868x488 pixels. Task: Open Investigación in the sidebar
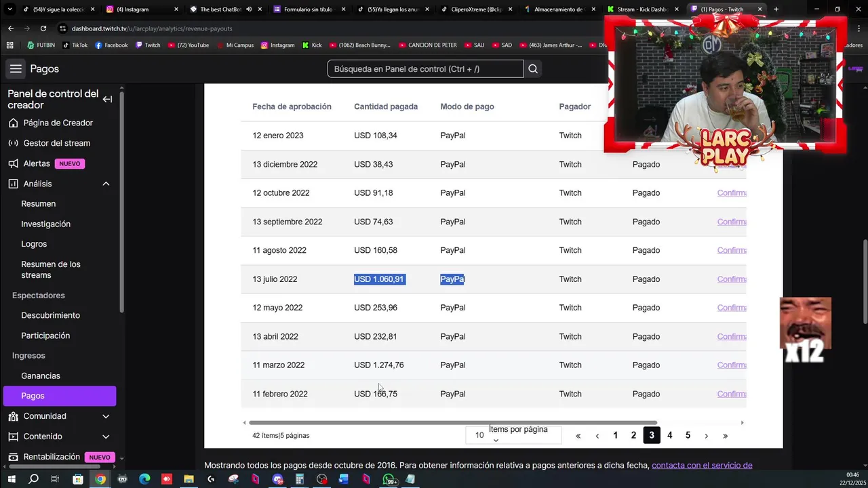pyautogui.click(x=45, y=224)
